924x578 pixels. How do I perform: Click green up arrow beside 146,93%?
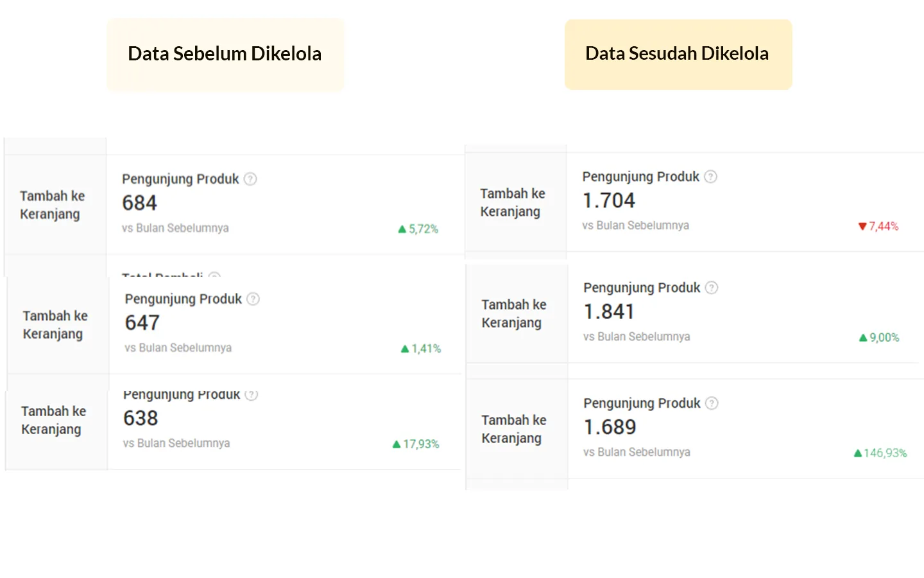coord(858,453)
